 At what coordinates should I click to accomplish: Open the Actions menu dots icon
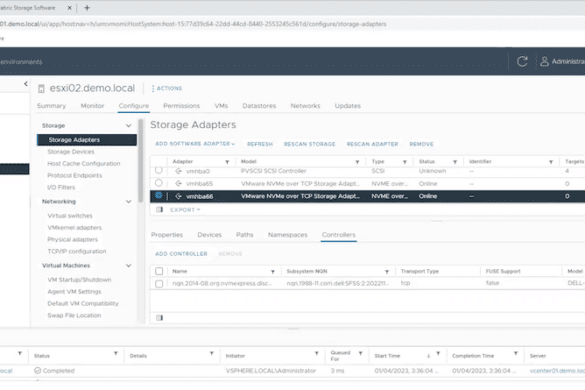tap(153, 88)
